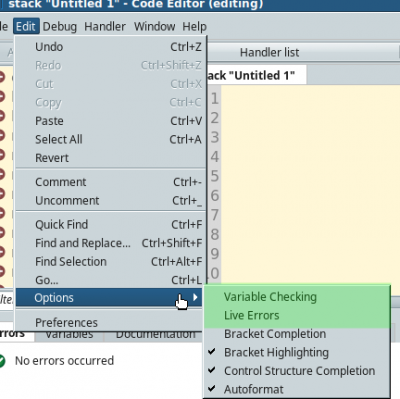Click the green checkmark status icon
Image resolution: width=400 pixels, height=399 pixels.
(1, 361)
